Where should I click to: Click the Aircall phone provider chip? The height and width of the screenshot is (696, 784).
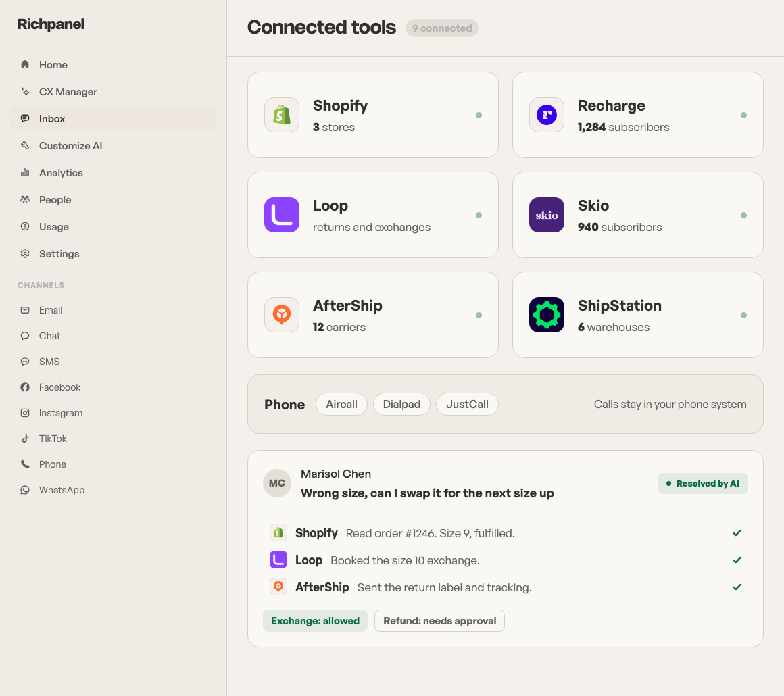pos(341,404)
